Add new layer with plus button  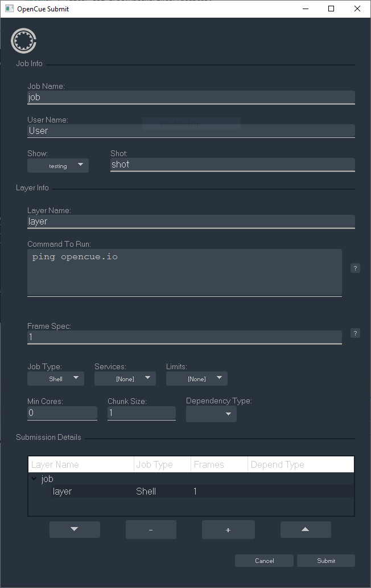[228, 529]
